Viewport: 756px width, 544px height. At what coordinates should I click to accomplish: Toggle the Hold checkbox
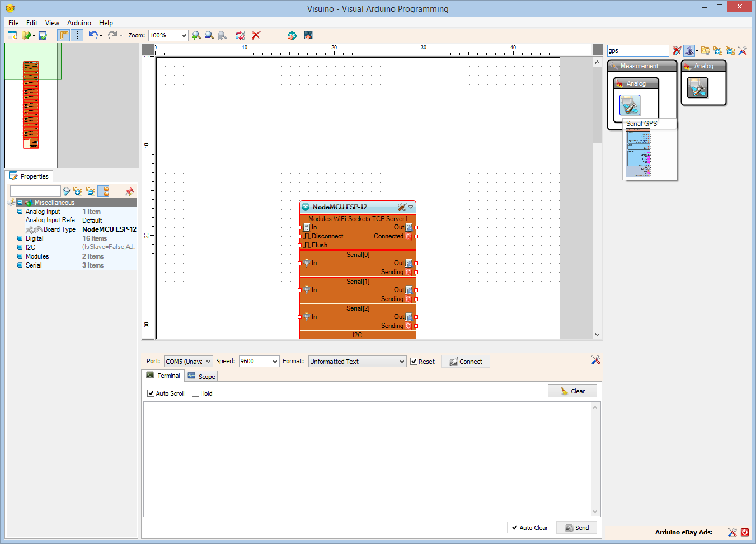coord(195,393)
